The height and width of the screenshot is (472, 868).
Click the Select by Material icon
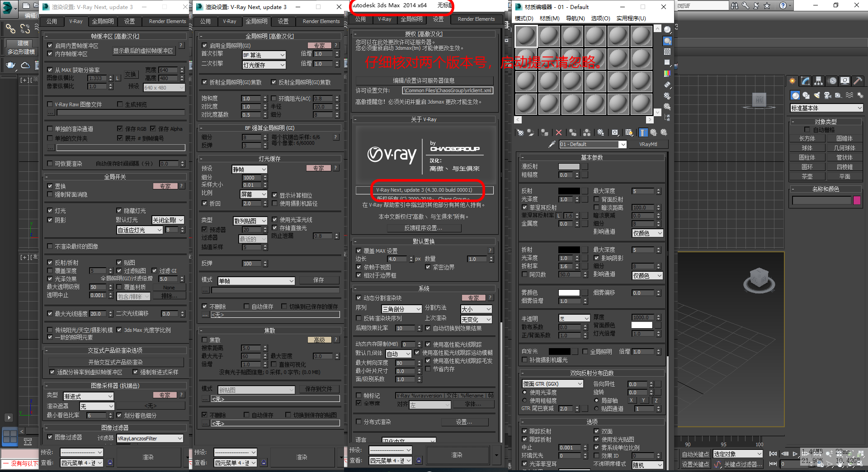pos(667,107)
